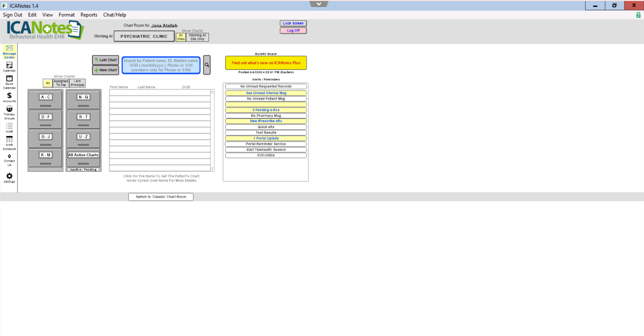Click the Contact Us pin icon
Image resolution: width=644 pixels, height=336 pixels.
tap(9, 159)
